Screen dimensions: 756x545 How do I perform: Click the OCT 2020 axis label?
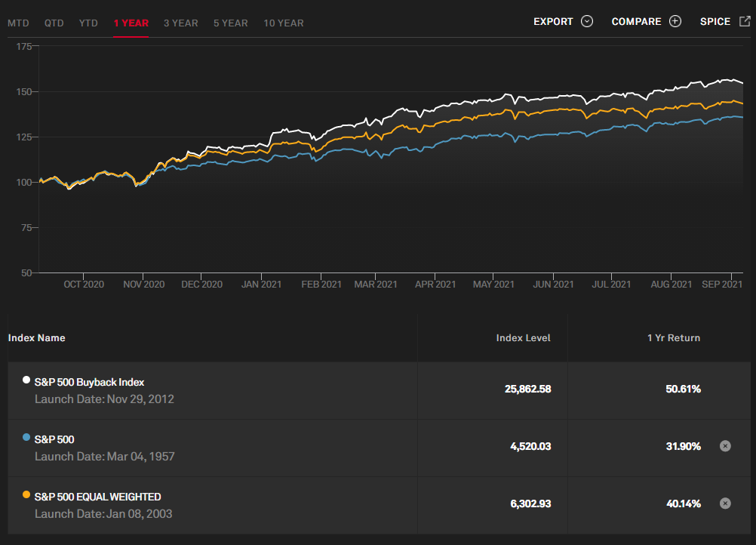tap(84, 285)
